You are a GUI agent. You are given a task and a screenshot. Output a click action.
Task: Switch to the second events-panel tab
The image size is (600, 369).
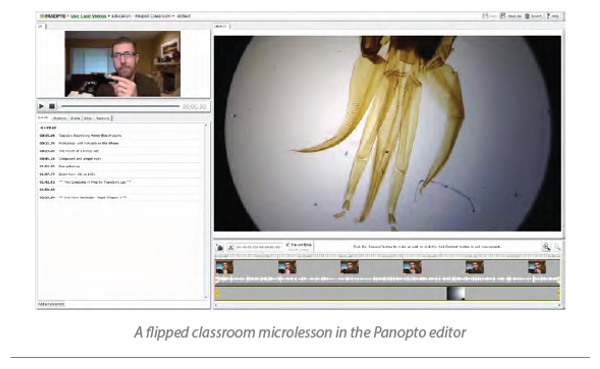(60, 118)
